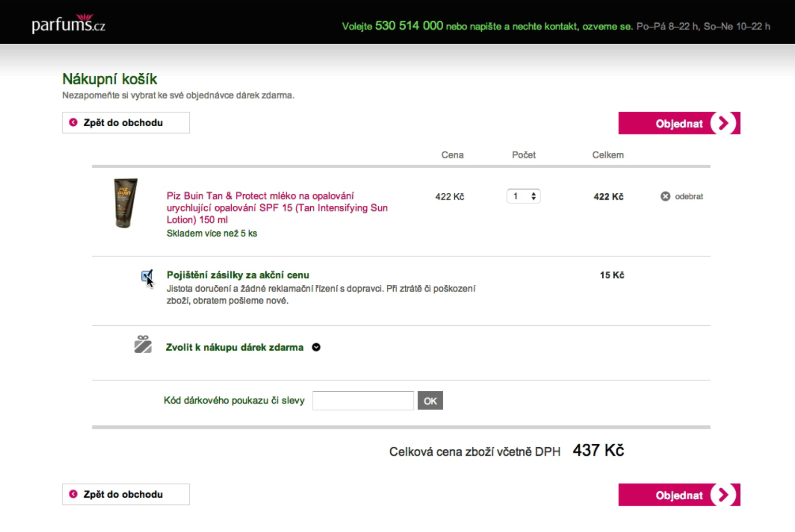Image resolution: width=795 pixels, height=532 pixels.
Task: Expand the Zvolit k nákupu dárek zdarma section
Action: 235,347
